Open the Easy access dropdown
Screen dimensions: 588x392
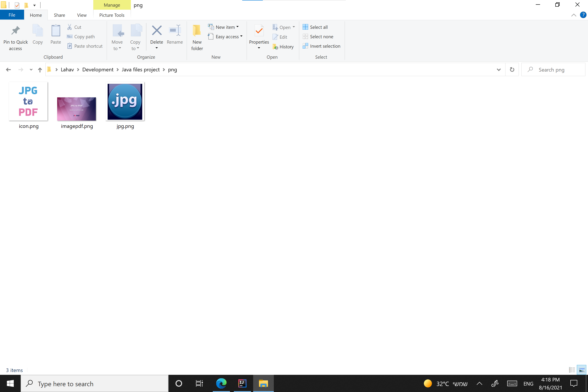point(241,36)
